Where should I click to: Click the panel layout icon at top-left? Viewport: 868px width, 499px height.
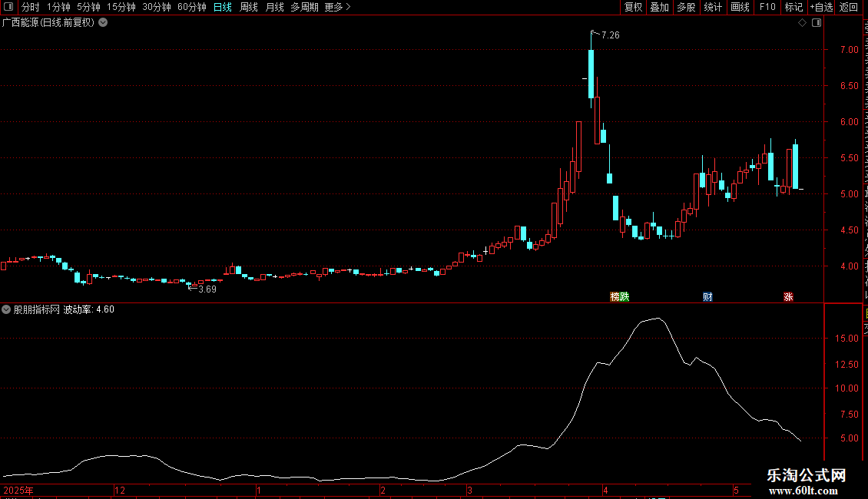click(8, 7)
